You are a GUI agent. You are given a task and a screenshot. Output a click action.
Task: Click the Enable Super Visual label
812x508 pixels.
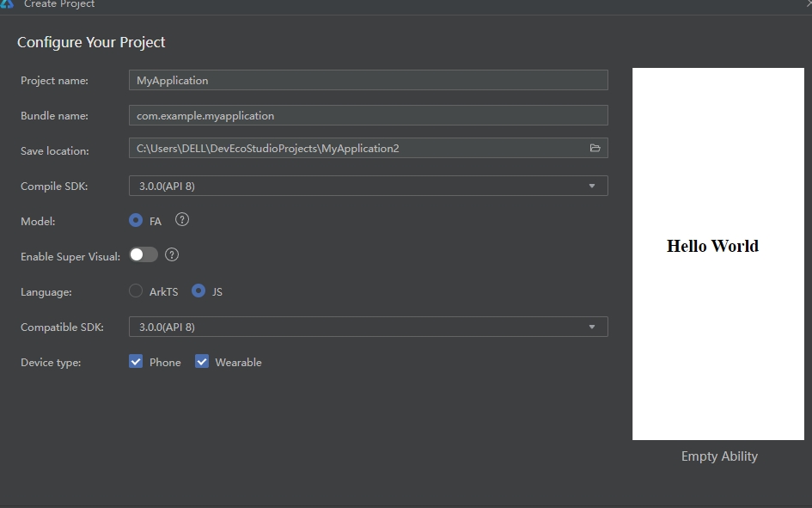(70, 257)
